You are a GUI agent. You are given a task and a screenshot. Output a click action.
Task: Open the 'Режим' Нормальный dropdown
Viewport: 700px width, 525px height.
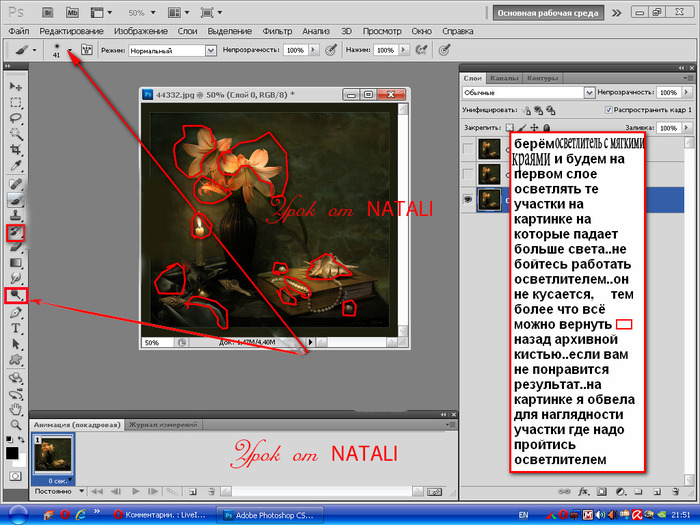(172, 50)
